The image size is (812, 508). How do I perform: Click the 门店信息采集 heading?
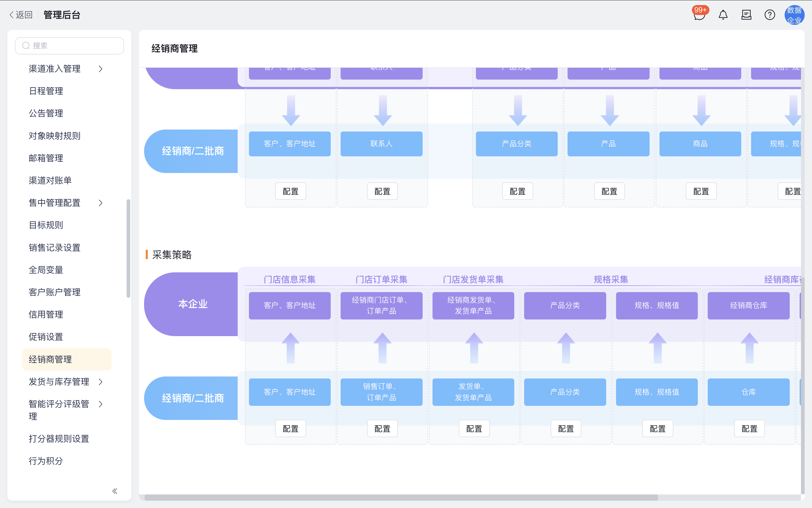pos(290,279)
